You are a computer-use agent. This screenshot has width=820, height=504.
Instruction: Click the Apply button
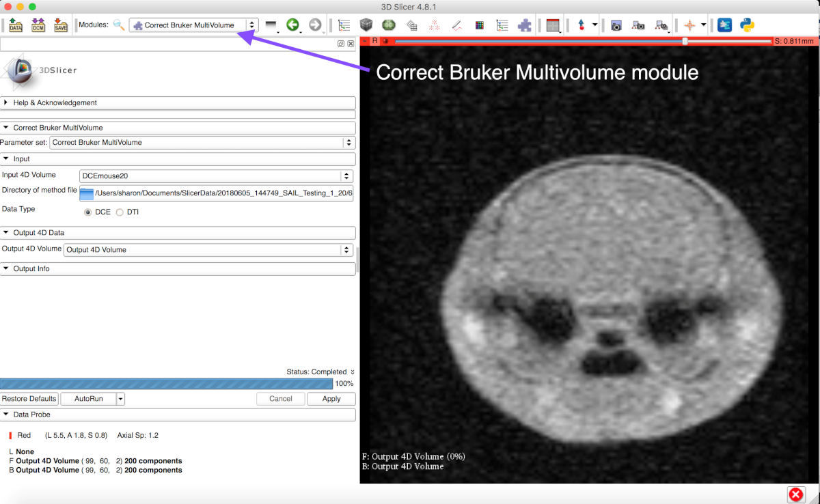click(x=331, y=398)
